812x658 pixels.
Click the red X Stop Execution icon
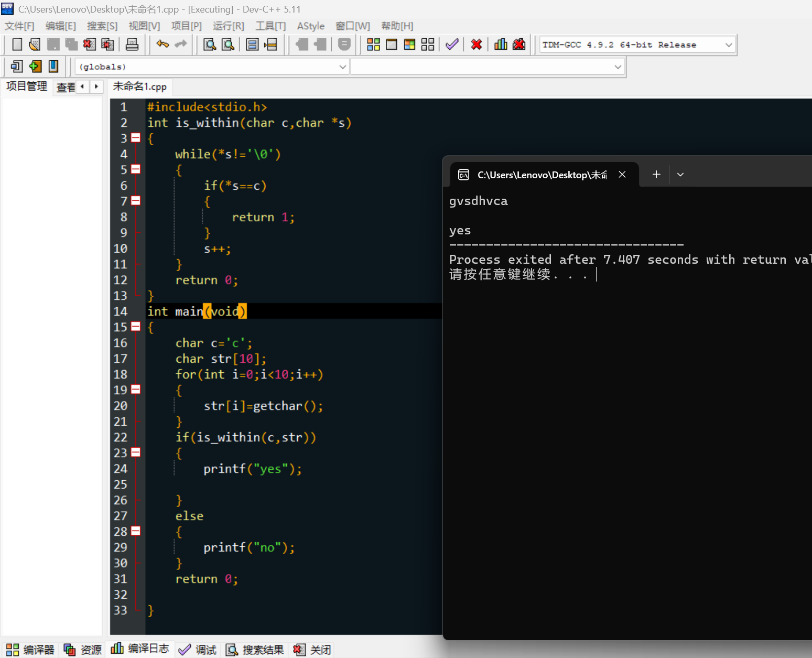(x=477, y=45)
